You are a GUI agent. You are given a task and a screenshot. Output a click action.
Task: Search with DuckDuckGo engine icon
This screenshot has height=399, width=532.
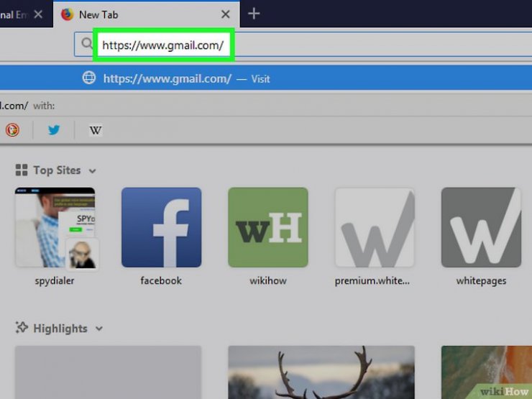[12, 130]
